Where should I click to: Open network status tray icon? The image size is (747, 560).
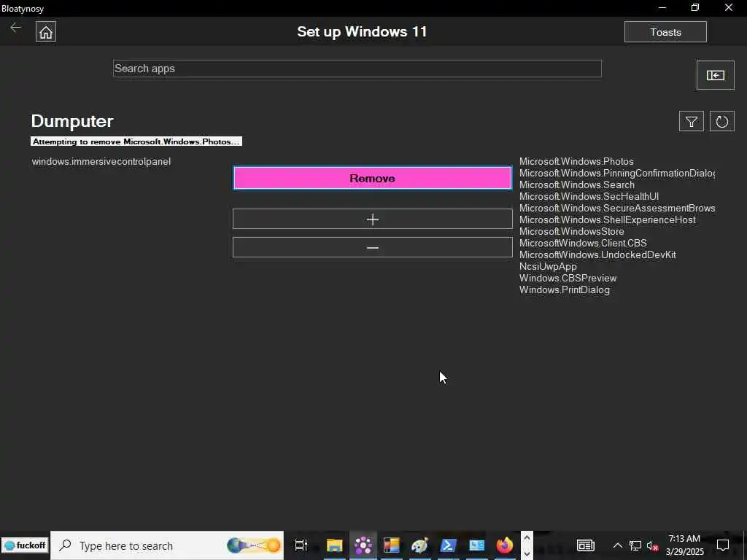pos(635,545)
